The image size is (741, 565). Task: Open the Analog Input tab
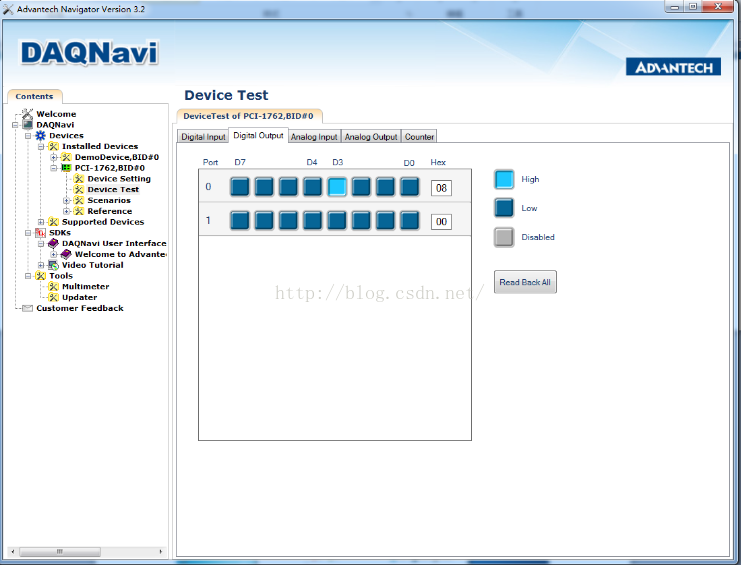coord(314,137)
